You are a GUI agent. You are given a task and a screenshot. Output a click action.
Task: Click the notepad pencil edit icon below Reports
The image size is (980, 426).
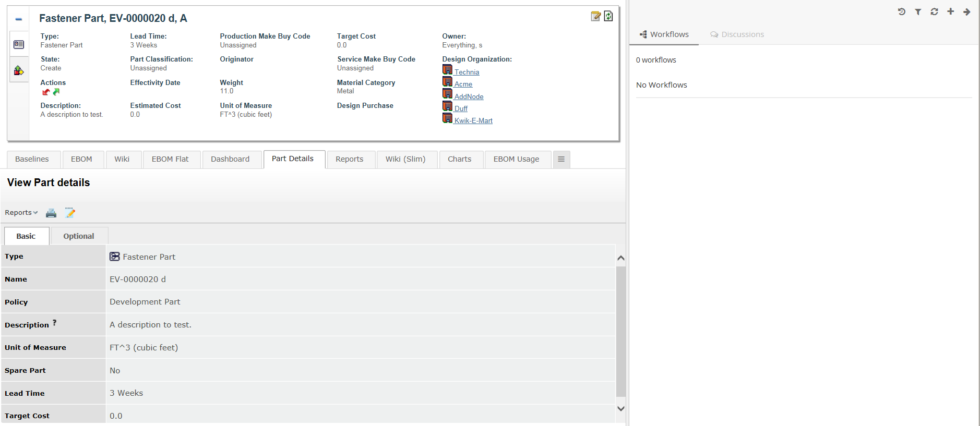70,213
